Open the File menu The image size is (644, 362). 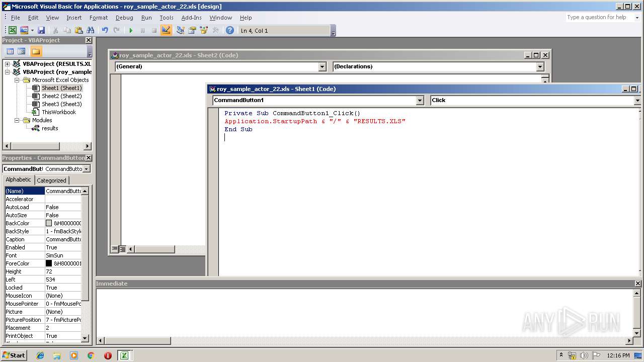pos(16,18)
